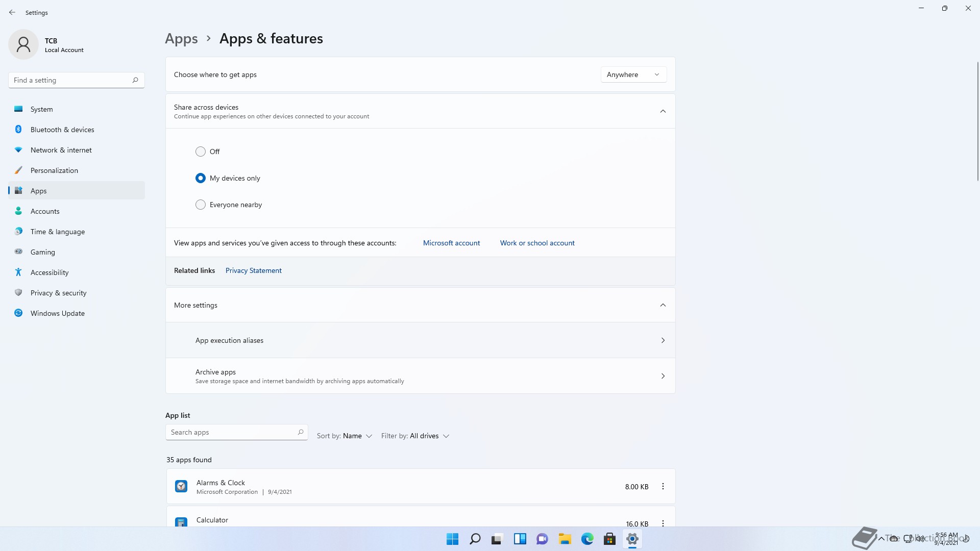
Task: Open the Windows Start button on taskbar
Action: pos(452,539)
